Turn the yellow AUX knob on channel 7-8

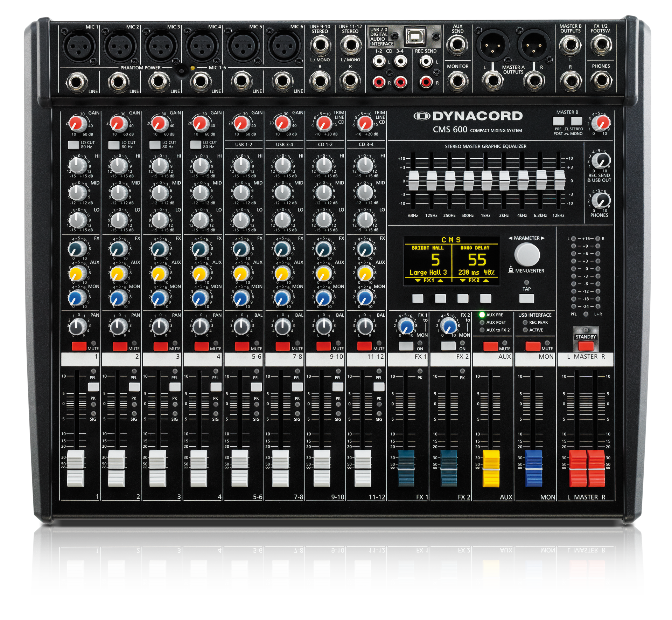[282, 273]
